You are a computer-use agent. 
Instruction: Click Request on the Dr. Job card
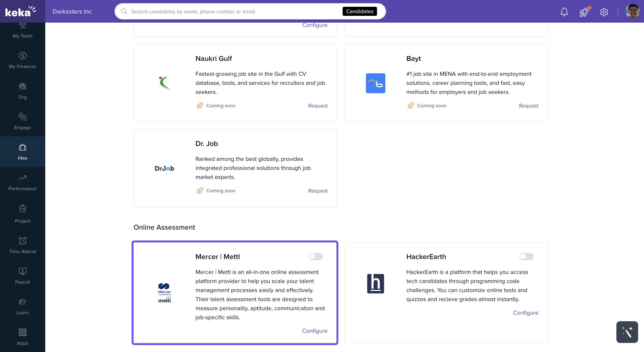[317, 190]
